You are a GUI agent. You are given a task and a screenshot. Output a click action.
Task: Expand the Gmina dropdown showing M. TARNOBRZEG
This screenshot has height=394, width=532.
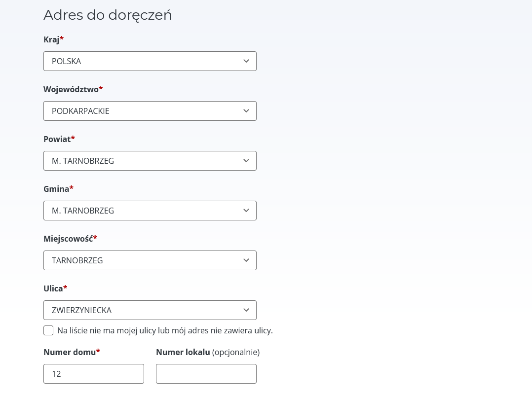(143, 211)
